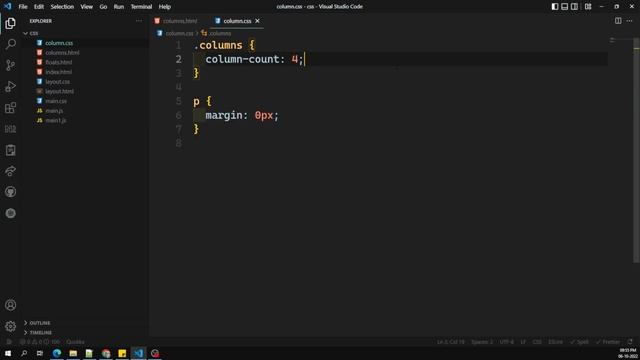
Task: Open the Source Control view
Action: coord(11,65)
